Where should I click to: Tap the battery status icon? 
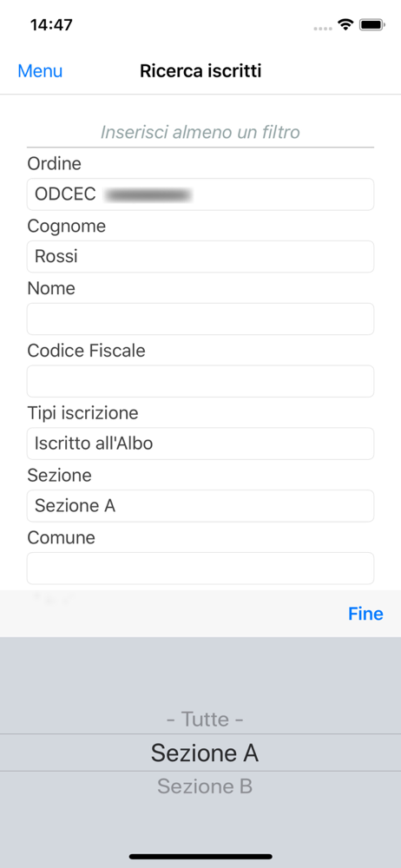[x=372, y=25]
